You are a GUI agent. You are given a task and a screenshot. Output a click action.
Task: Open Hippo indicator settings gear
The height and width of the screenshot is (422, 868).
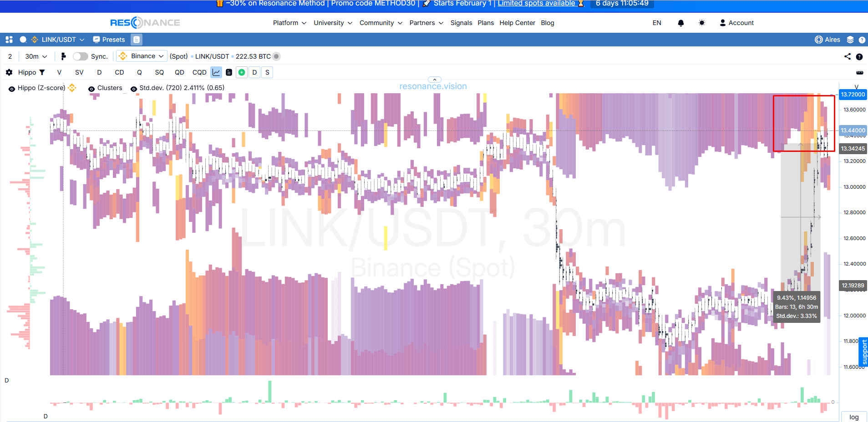pos(9,72)
